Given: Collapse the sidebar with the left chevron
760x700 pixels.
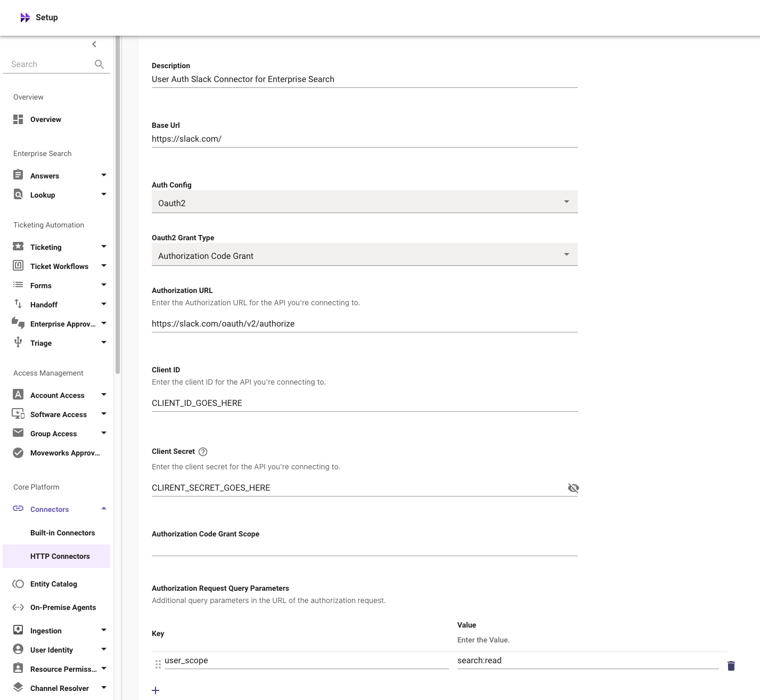Looking at the screenshot, I should 94,44.
